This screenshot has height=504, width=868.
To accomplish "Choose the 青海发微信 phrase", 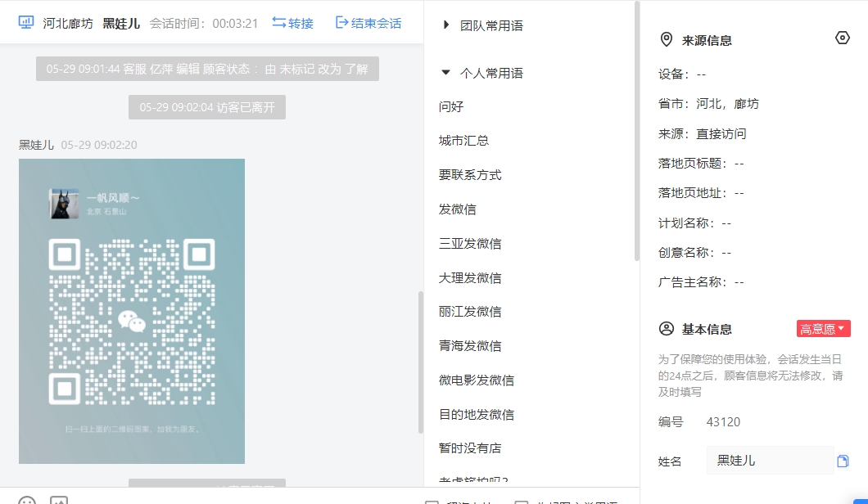I will [x=470, y=346].
